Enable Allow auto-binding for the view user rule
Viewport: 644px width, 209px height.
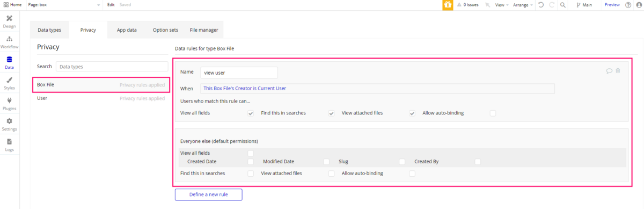pyautogui.click(x=493, y=113)
